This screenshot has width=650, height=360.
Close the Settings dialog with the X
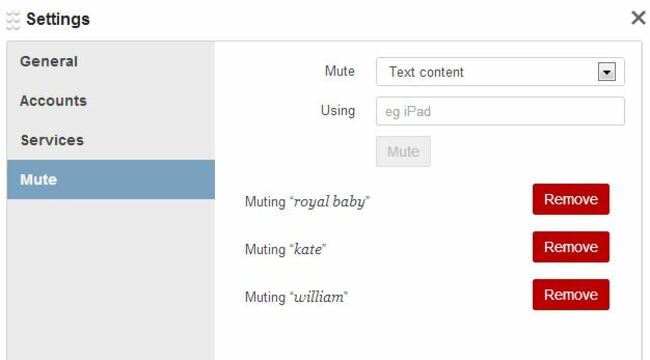click(638, 18)
